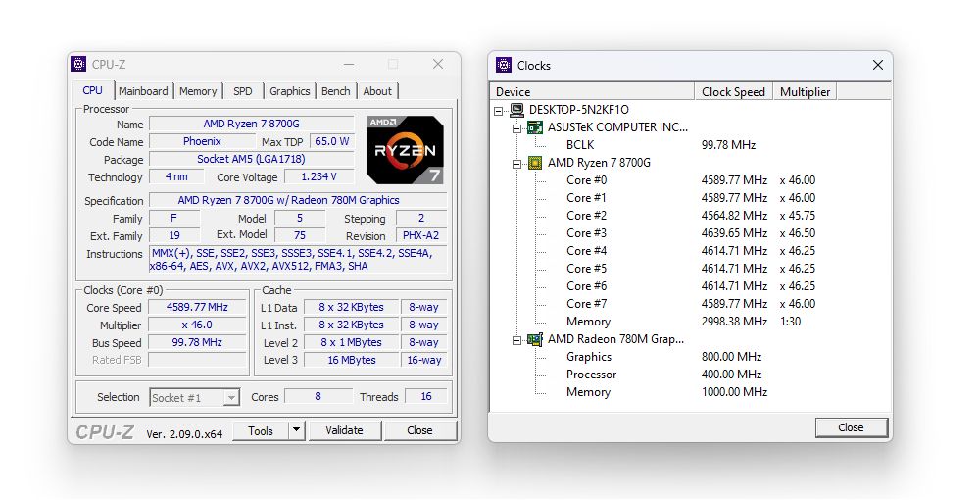Image resolution: width=980 pixels, height=500 pixels.
Task: Select the Core #0 row
Action: [x=690, y=180]
